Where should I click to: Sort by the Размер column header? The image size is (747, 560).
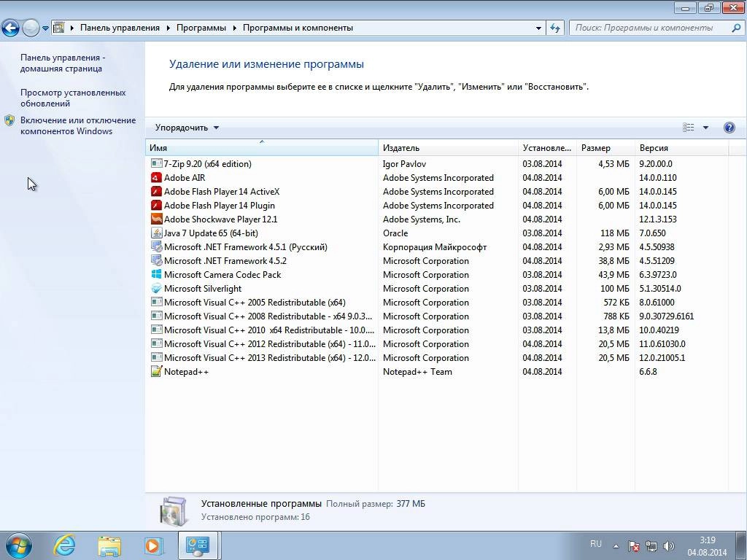click(605, 147)
